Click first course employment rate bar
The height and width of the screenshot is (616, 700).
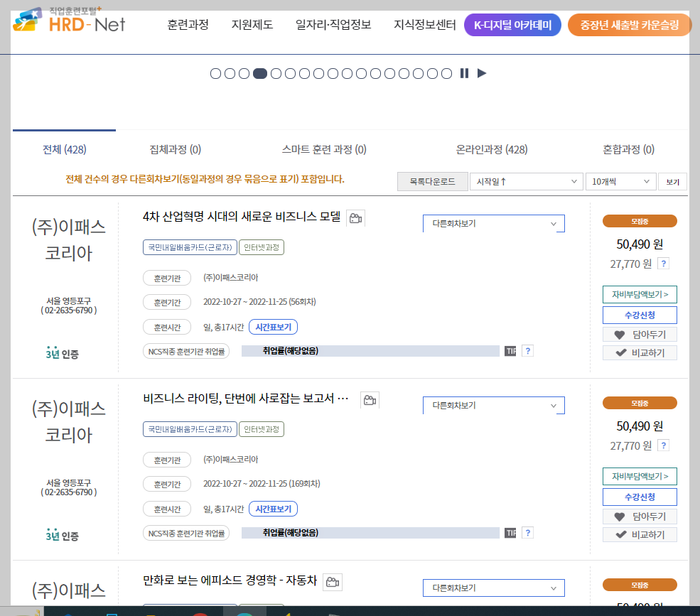(x=370, y=351)
